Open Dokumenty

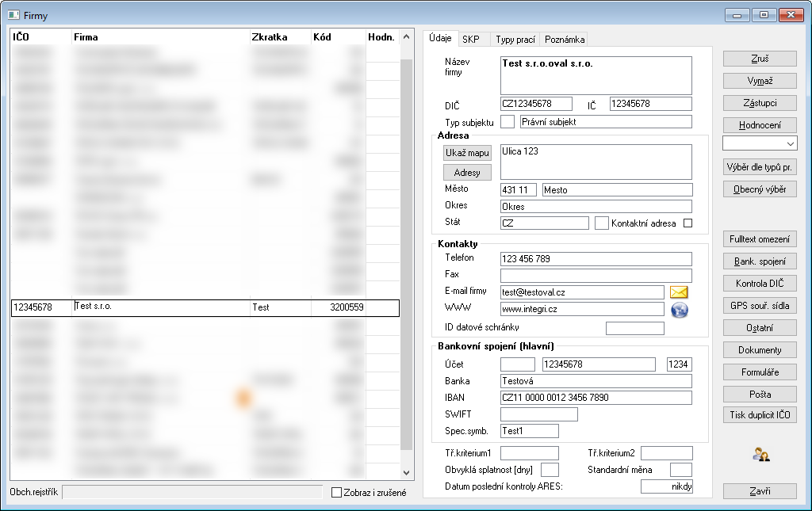tap(760, 350)
